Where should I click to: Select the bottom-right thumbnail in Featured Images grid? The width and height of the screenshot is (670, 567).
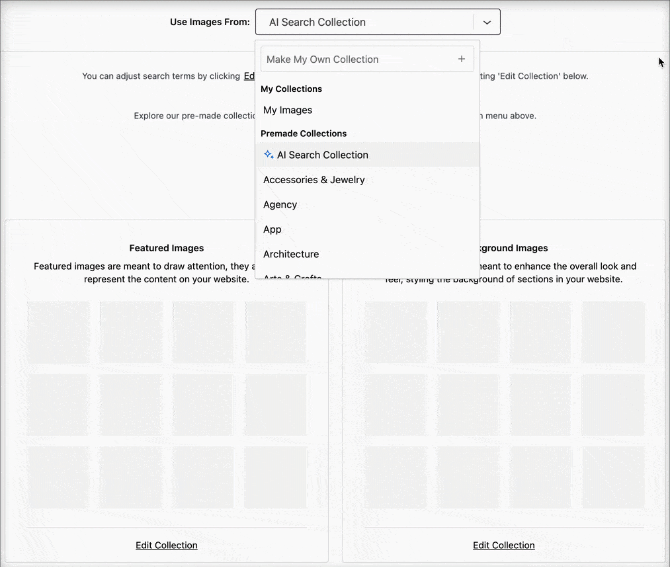click(x=276, y=476)
